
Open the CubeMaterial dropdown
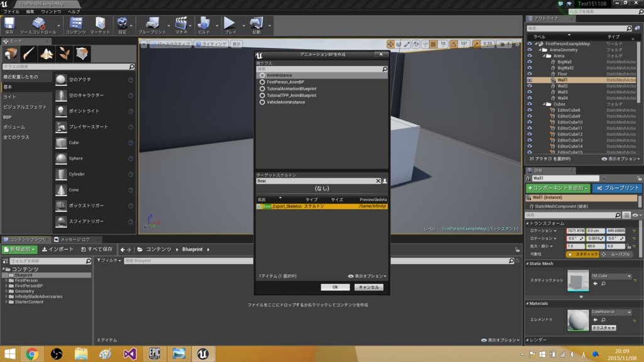[x=611, y=312]
